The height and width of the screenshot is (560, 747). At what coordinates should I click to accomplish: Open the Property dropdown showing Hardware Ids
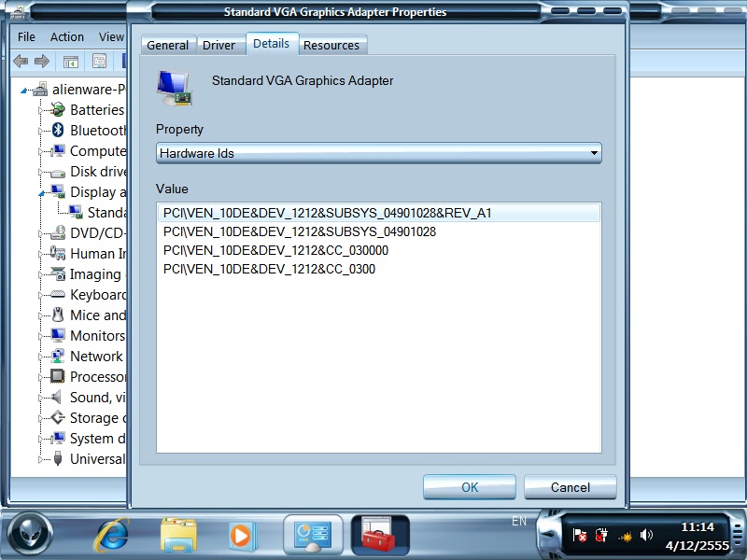pos(379,153)
